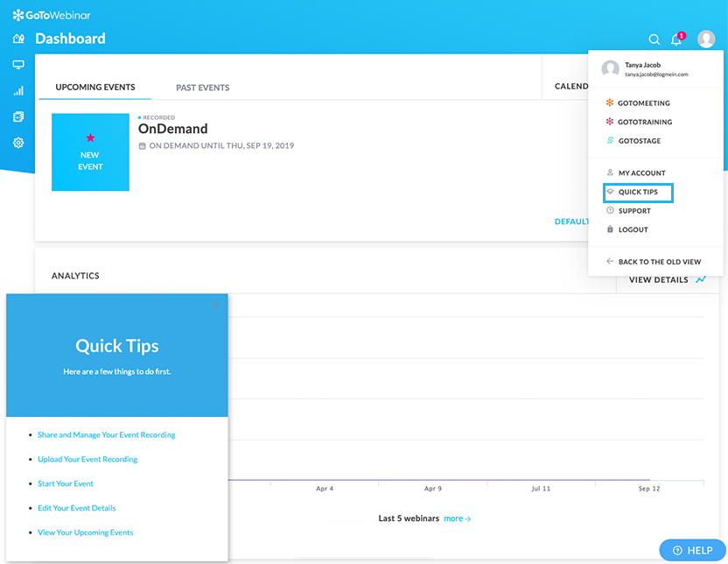The width and height of the screenshot is (728, 564).
Task: Click the profile avatar in header
Action: pos(706,39)
